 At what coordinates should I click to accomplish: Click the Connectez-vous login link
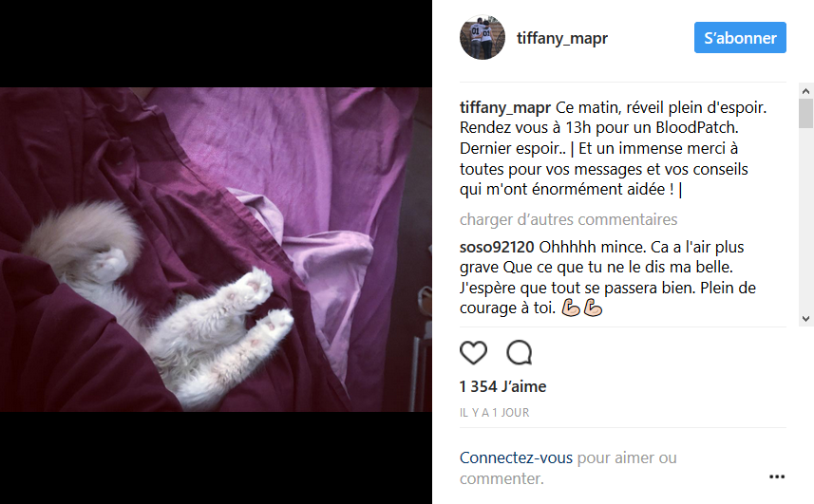[x=516, y=457]
